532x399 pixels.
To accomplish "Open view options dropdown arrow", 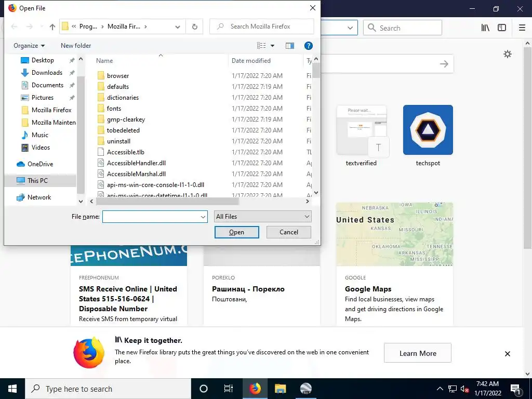I will (272, 46).
